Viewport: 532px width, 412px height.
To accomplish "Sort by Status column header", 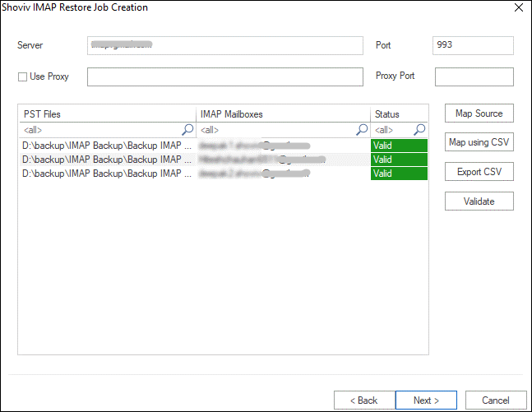I will click(399, 114).
